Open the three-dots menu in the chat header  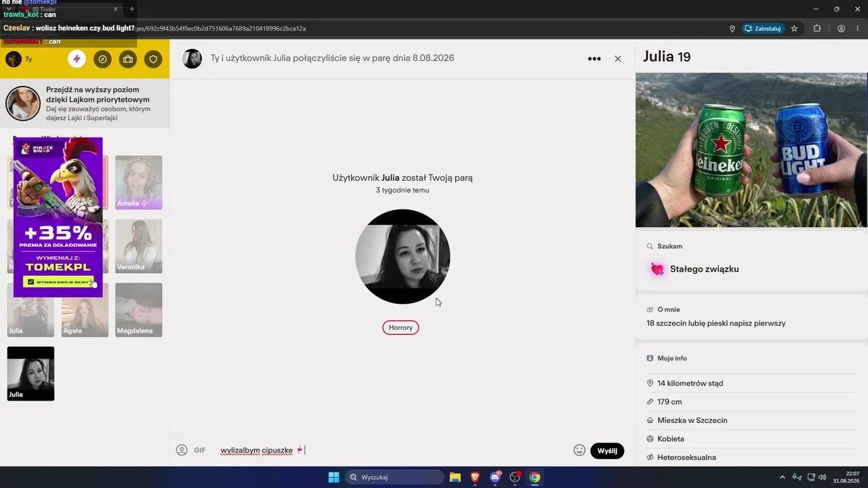pyautogui.click(x=594, y=59)
